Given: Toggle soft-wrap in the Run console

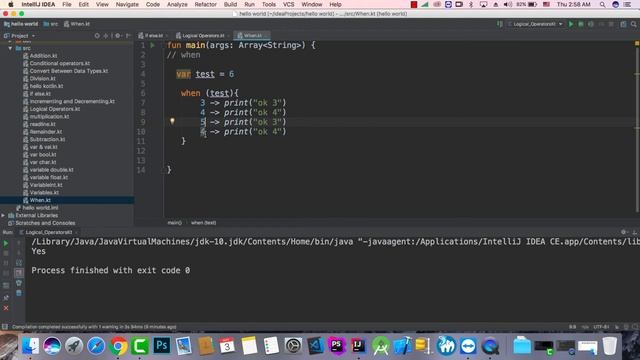Looking at the screenshot, I should 19,263.
